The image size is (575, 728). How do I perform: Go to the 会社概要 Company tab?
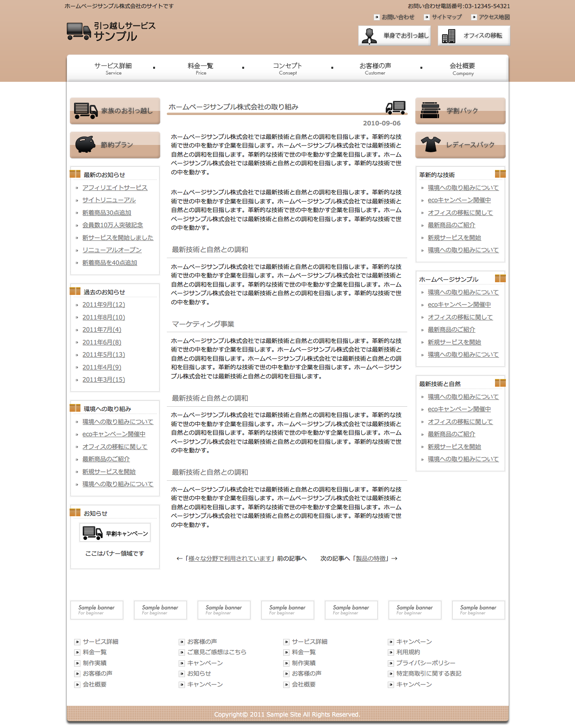point(463,69)
